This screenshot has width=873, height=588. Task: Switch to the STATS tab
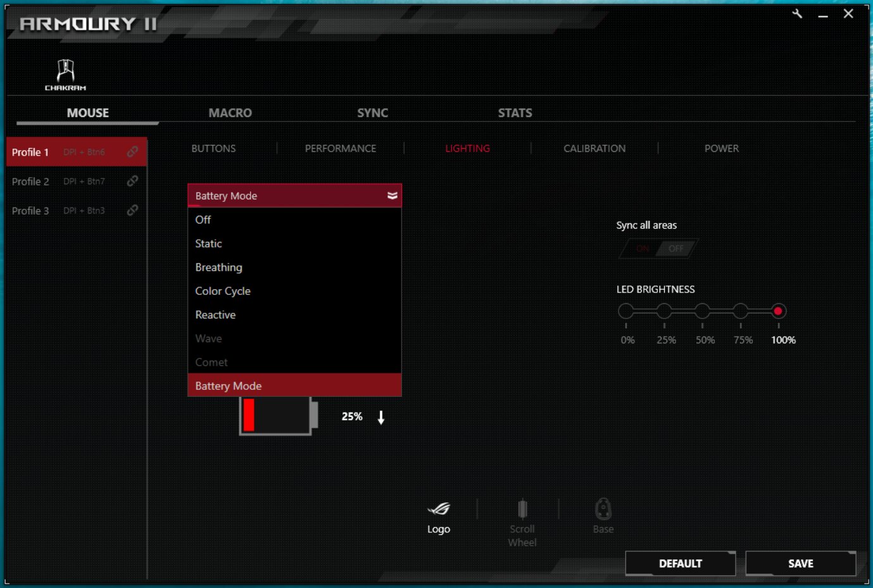(x=515, y=113)
